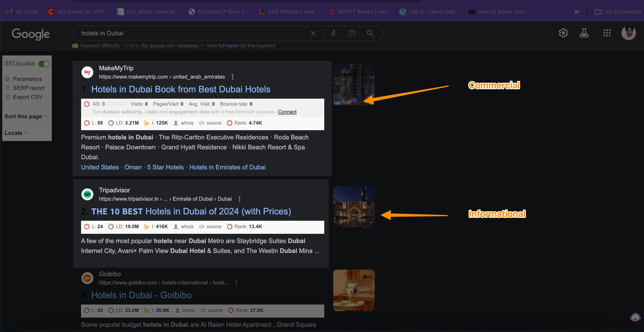This screenshot has width=644, height=332.
Task: Open Google quick settings gear
Action: (563, 33)
